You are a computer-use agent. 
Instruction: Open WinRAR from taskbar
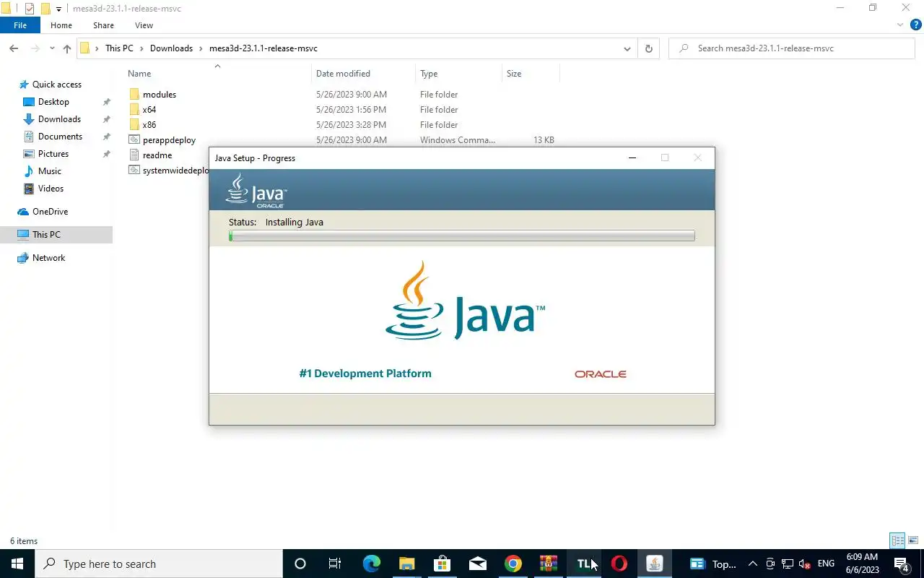tap(549, 564)
